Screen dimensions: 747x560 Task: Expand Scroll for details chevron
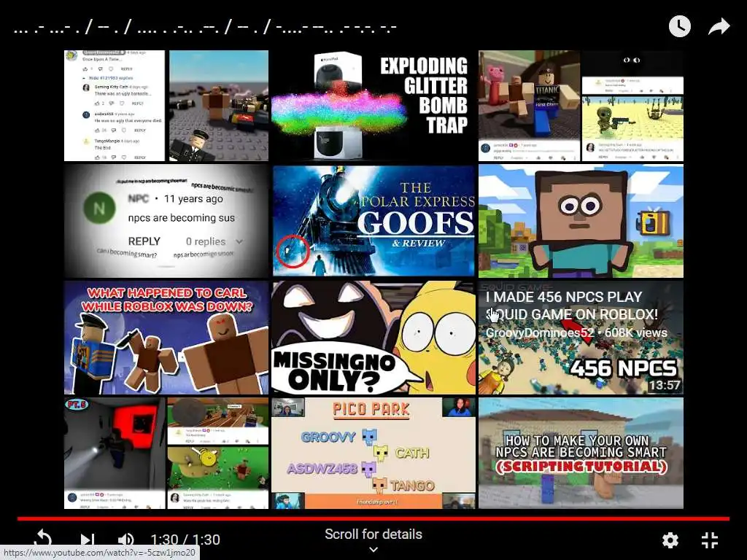coord(373,549)
